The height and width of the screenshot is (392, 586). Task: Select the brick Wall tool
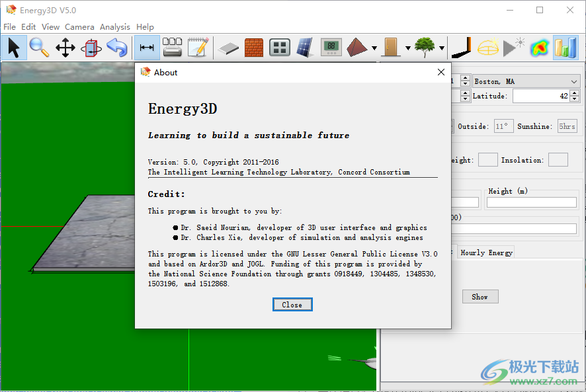(x=254, y=48)
